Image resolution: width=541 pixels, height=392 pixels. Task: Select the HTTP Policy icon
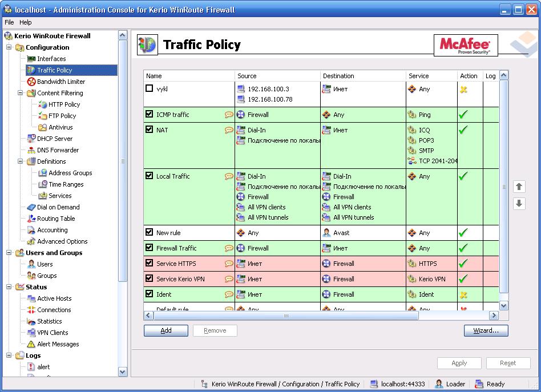tap(42, 104)
